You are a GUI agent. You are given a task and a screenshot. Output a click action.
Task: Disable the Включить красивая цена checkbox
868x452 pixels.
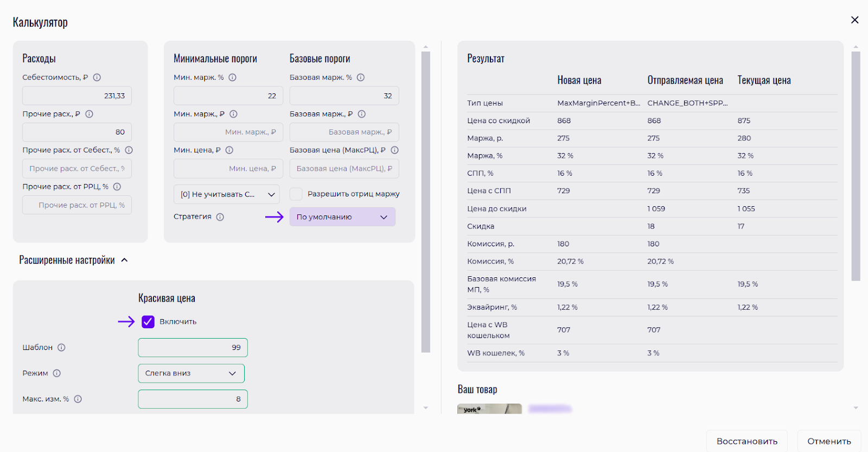point(148,322)
